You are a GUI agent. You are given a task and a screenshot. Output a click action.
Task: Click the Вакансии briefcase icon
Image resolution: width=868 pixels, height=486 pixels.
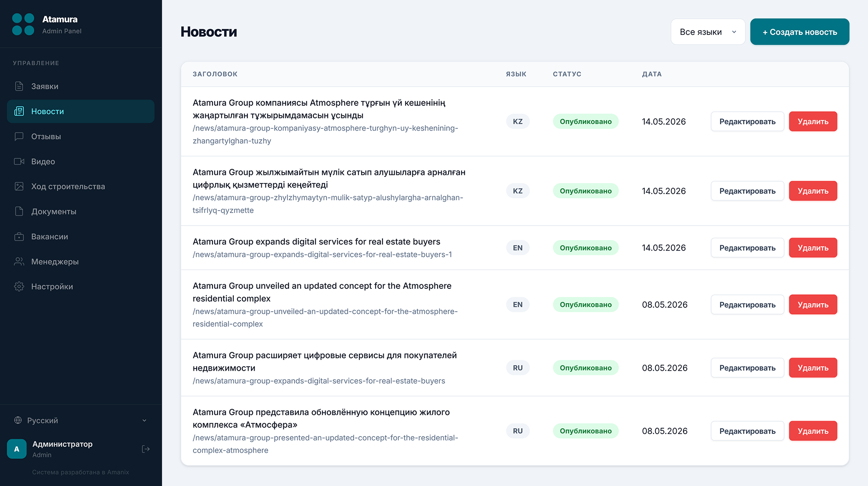click(x=19, y=236)
